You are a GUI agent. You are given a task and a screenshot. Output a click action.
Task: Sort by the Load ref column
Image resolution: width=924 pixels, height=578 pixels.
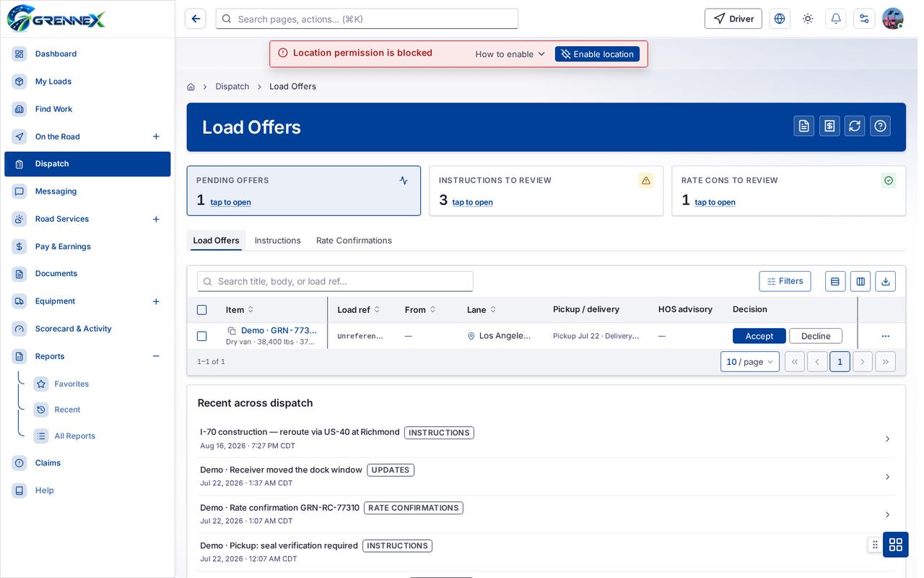tap(359, 310)
